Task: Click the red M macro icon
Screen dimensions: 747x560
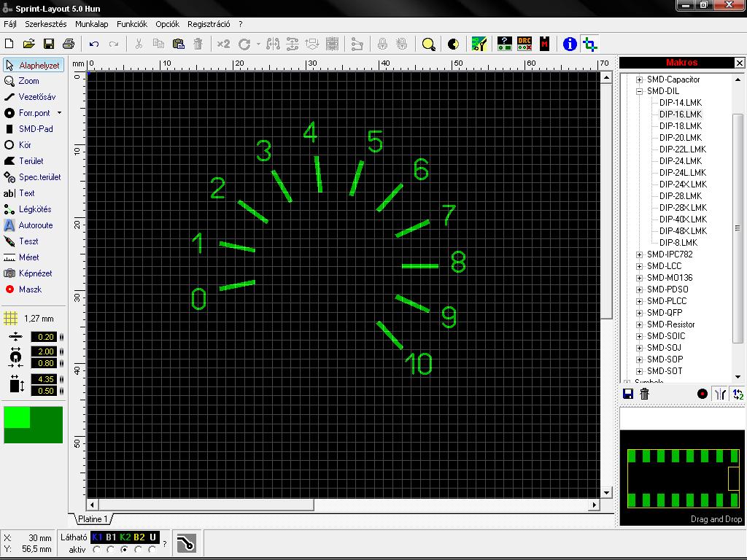Action: (544, 44)
